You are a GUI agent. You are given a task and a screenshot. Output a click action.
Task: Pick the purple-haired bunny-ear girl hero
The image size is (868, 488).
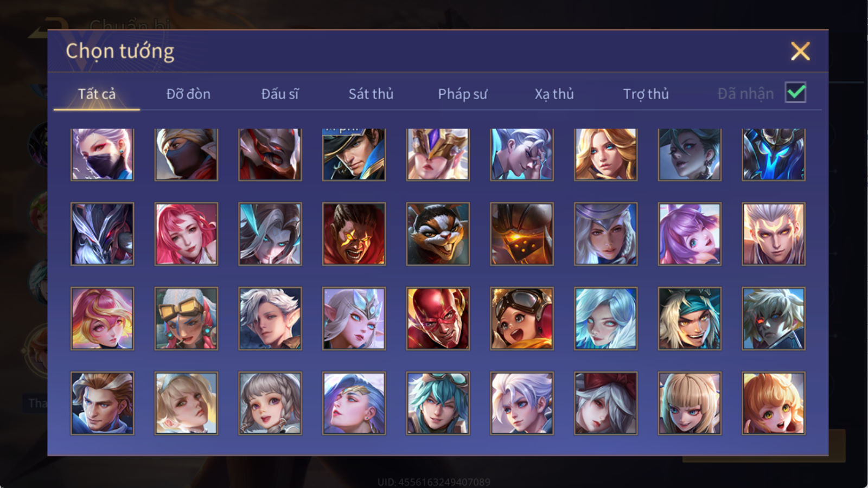[690, 234]
